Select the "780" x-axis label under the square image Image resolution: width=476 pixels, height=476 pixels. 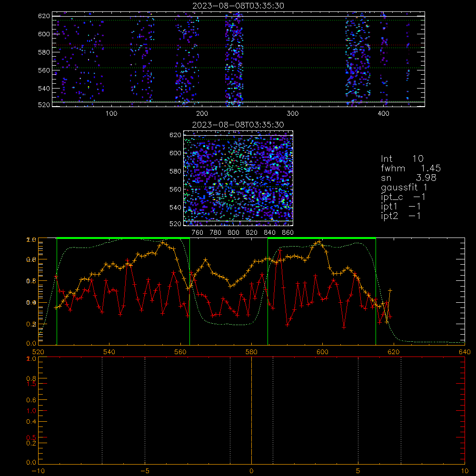click(x=216, y=233)
